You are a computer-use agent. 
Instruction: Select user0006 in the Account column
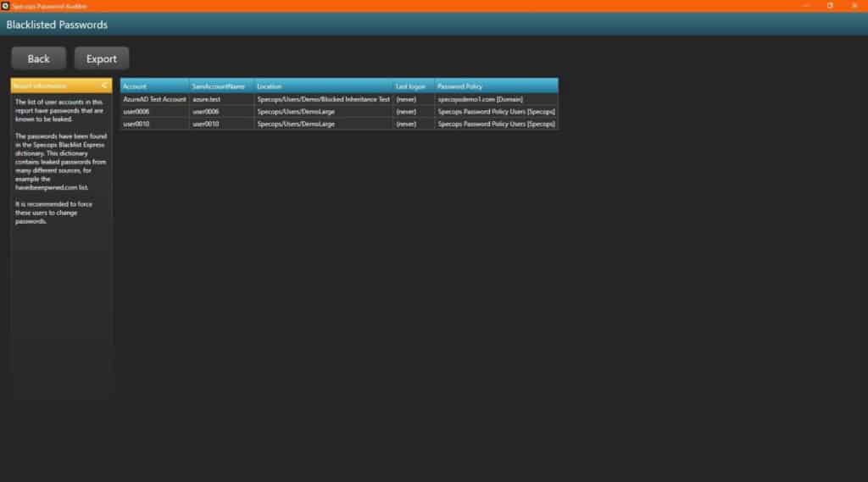[x=154, y=112]
